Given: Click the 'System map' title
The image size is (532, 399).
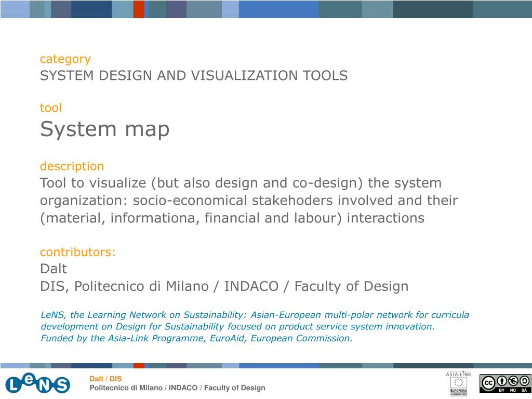Looking at the screenshot, I should (104, 129).
